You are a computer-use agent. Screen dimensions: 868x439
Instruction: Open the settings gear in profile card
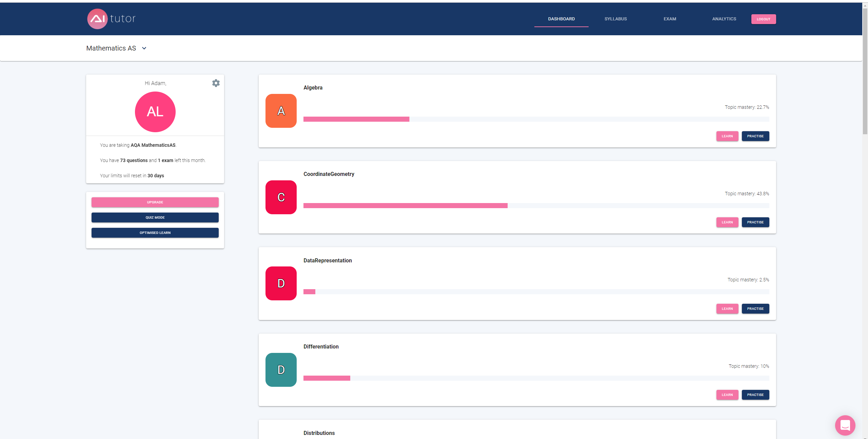click(x=216, y=83)
